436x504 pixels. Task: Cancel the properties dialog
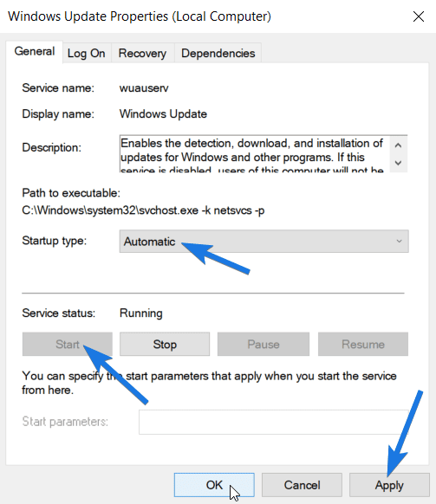pyautogui.click(x=302, y=485)
